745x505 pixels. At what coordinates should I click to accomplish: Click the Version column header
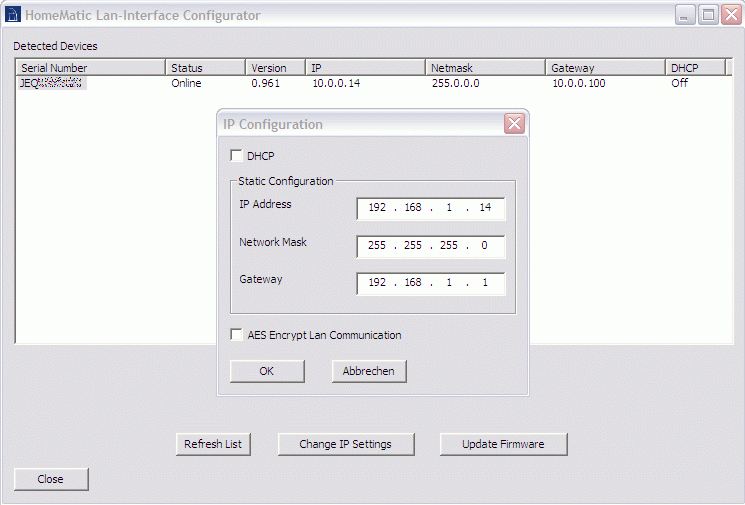275,67
